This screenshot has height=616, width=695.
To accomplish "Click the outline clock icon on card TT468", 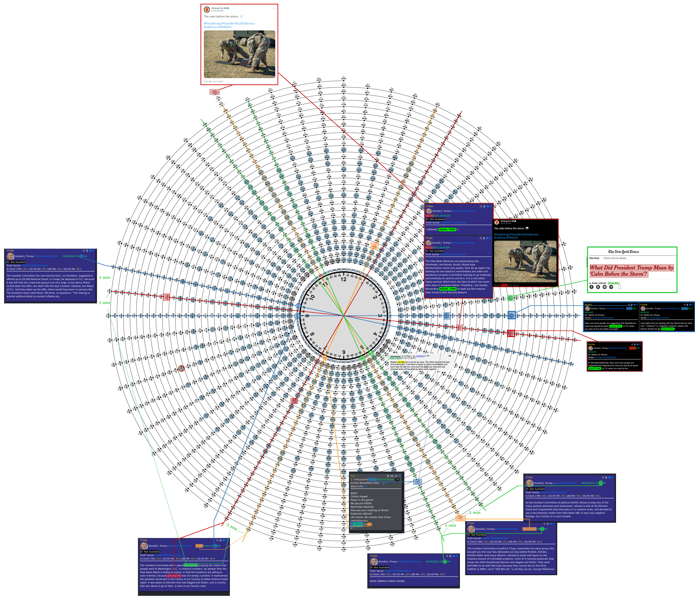I will [x=490, y=238].
